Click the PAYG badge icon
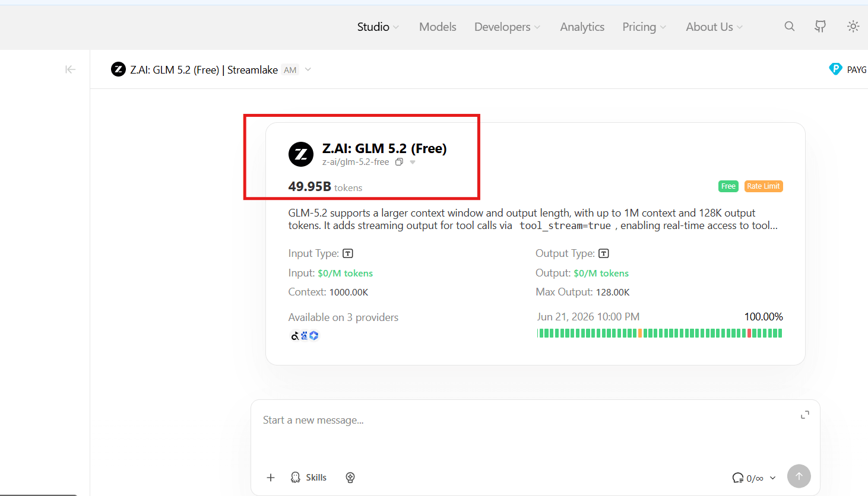This screenshot has height=496, width=868. (x=835, y=69)
